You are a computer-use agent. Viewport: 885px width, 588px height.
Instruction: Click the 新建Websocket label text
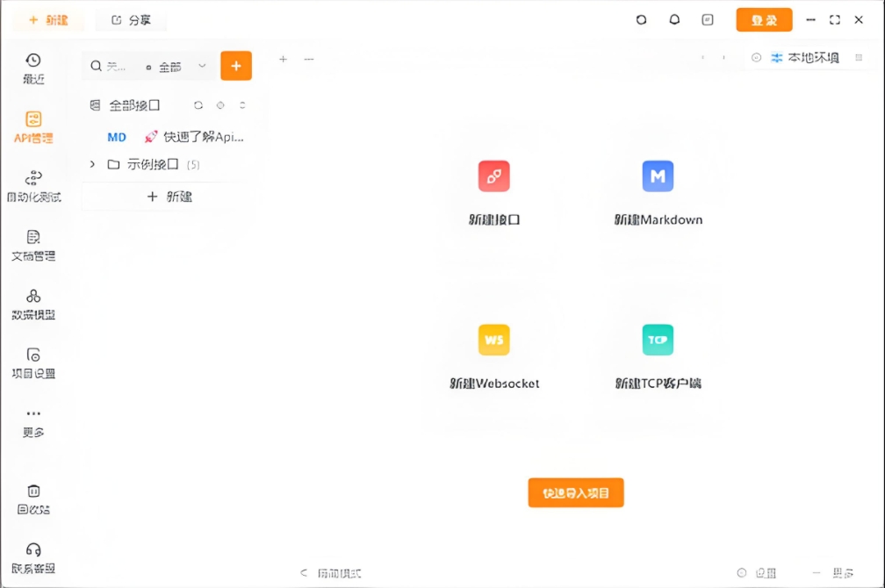[x=493, y=384]
